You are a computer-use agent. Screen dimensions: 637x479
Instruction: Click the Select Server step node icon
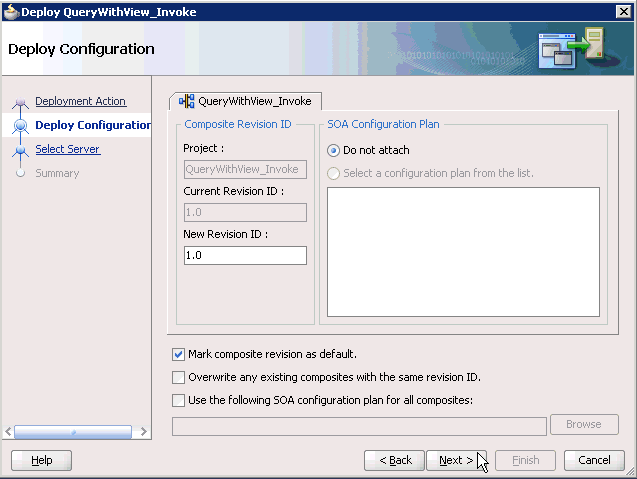point(20,150)
